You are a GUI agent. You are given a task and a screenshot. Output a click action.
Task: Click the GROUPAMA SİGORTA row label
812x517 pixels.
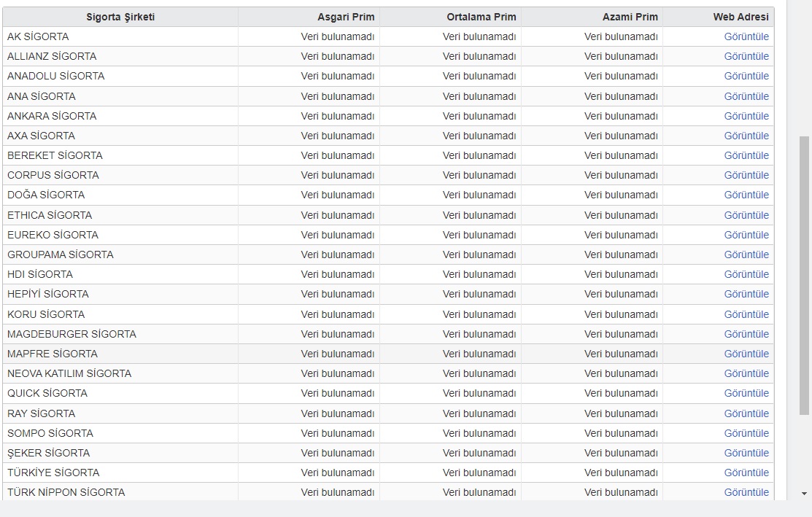(60, 254)
